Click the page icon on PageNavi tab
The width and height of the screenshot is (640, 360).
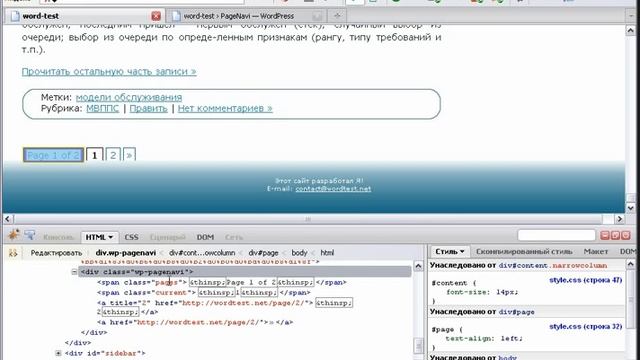176,16
